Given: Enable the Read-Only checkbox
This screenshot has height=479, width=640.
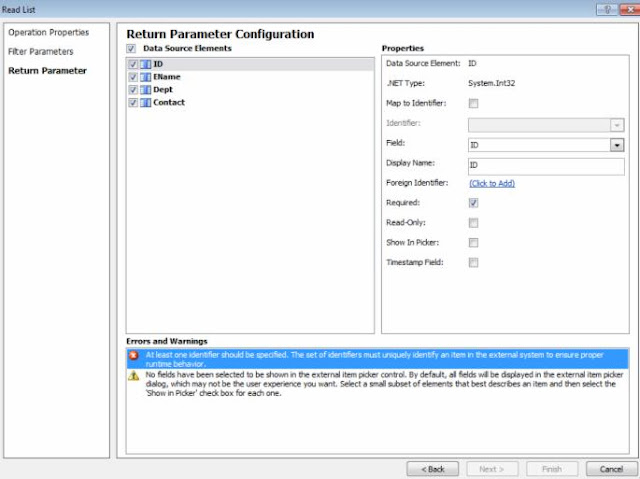Looking at the screenshot, I should tap(474, 223).
